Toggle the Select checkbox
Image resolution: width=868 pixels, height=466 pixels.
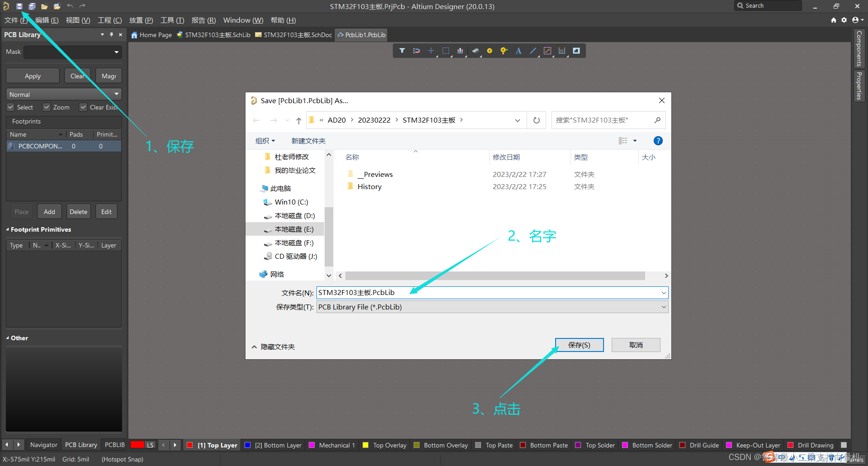pyautogui.click(x=10, y=107)
